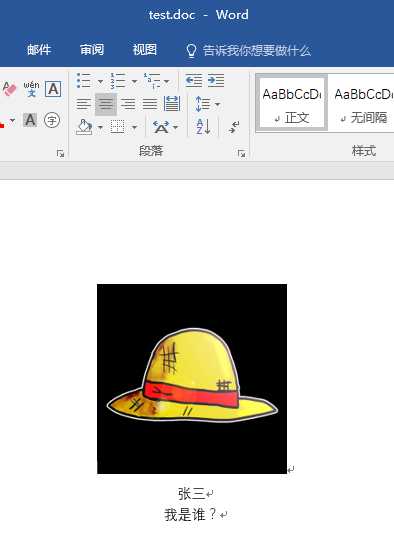Screen dimensions: 394x542
Task: Select the 正文 style
Action: pos(292,103)
